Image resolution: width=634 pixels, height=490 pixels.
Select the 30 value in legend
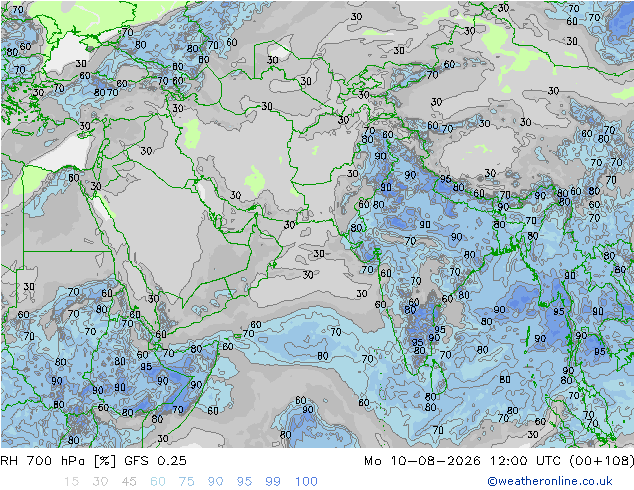[x=100, y=482]
